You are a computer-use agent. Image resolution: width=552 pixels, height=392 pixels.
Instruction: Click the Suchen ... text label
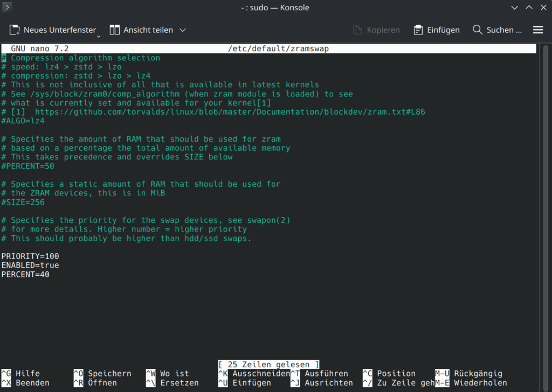[504, 30]
